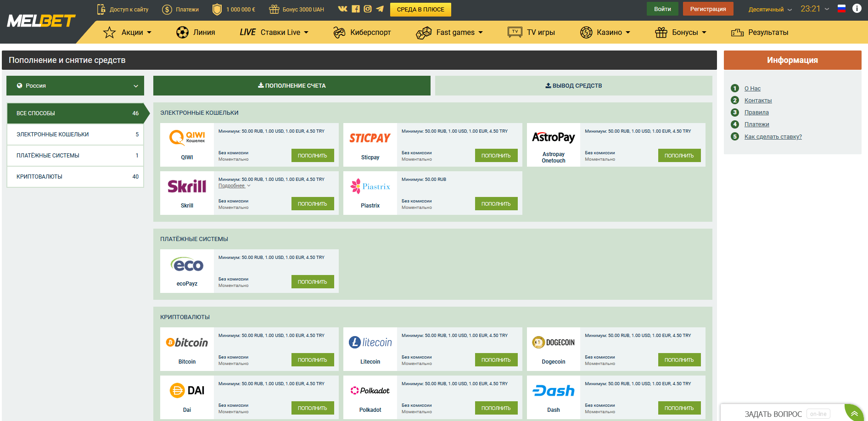Switch to ВЫВОД СРЕДСТВ tab

[574, 86]
